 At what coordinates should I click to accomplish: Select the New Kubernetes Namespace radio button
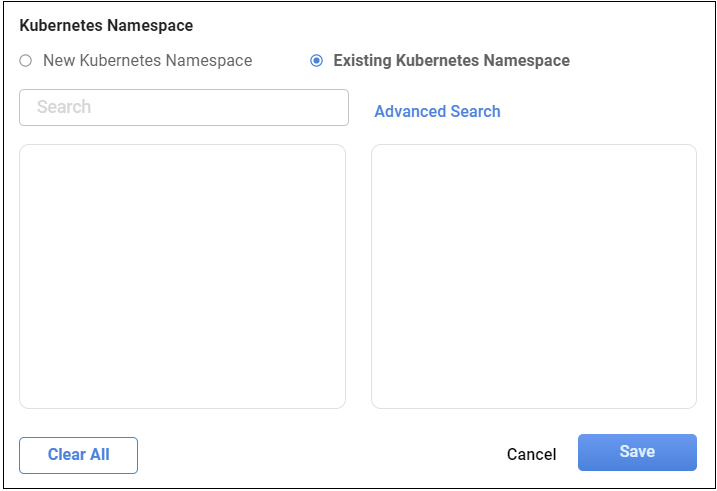pos(26,61)
